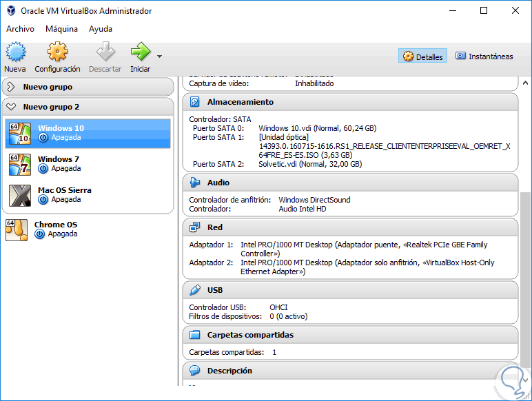Open the Ayuda menu
The height and width of the screenshot is (401, 532).
(x=101, y=29)
